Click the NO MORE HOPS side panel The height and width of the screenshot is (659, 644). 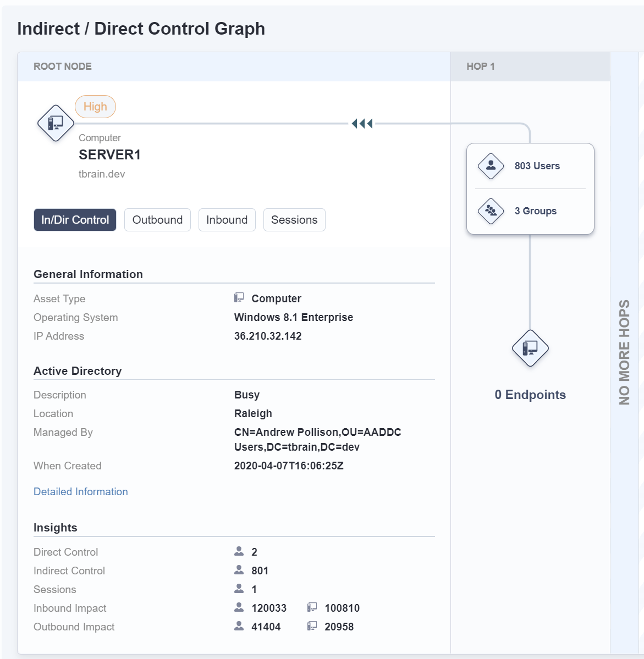tap(624, 353)
